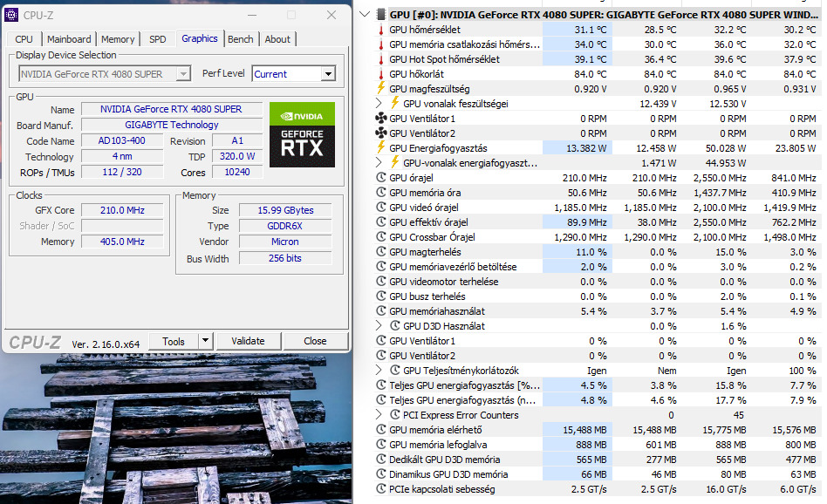Image resolution: width=827 pixels, height=504 pixels.
Task: Click gauge icon beside GPU D3D Használat
Action: [x=394, y=326]
